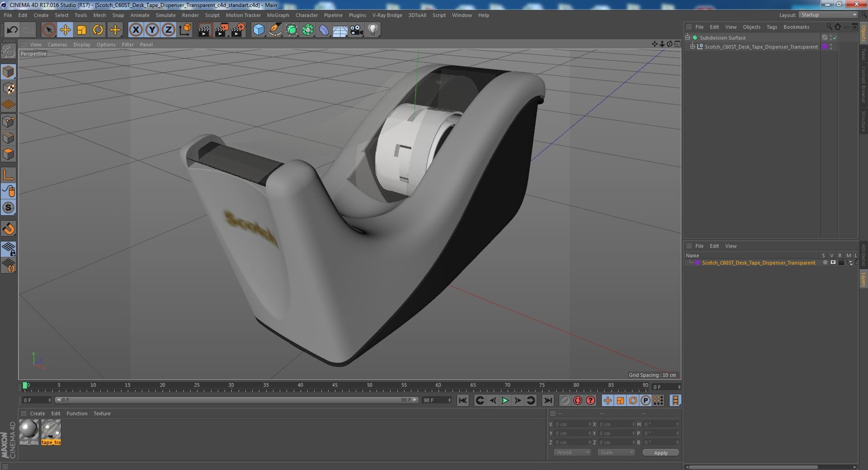Activate the Rotate tool

tap(98, 30)
